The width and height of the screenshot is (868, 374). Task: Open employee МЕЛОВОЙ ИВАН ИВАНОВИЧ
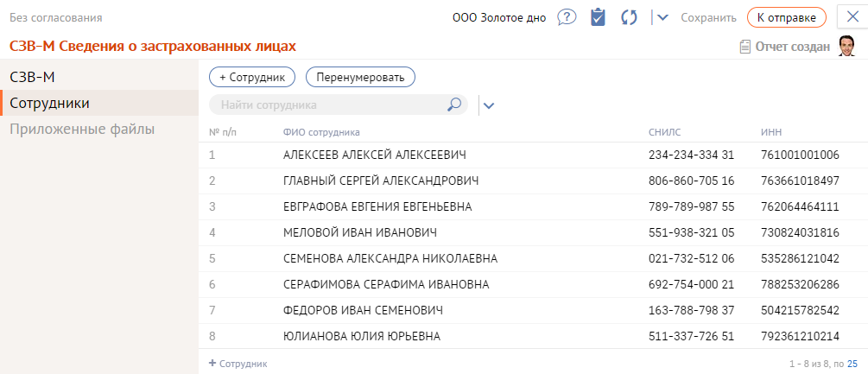[x=360, y=233]
